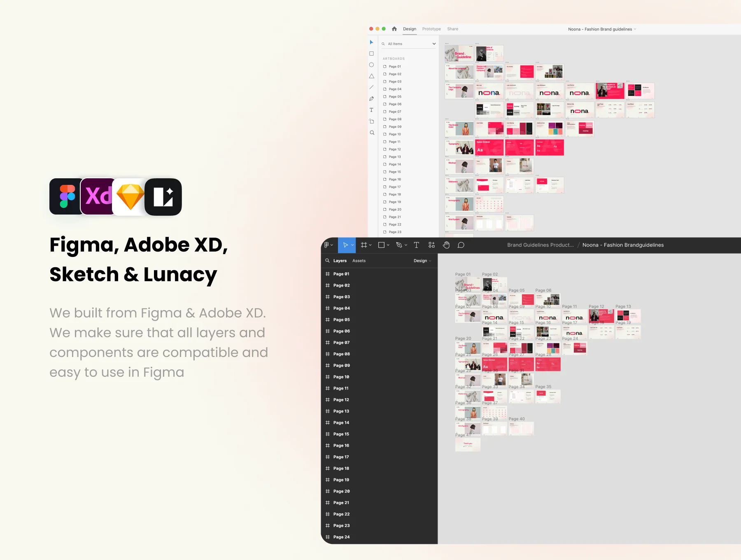Click the Page 06 frame label on Figma canvas
741x560 pixels.
tap(543, 290)
